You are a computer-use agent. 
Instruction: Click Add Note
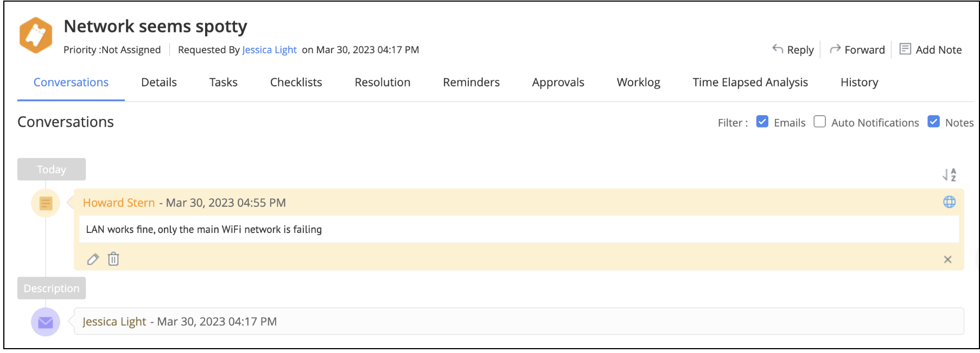[931, 50]
